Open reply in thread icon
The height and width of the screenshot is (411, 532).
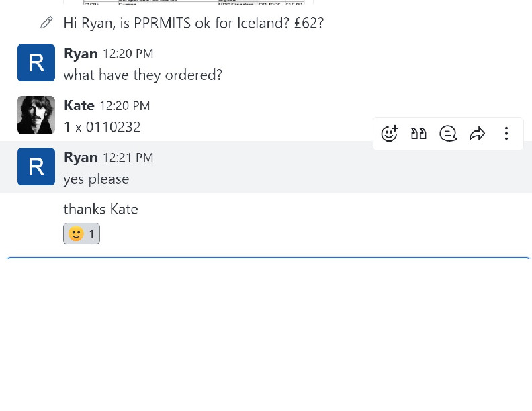click(x=448, y=134)
